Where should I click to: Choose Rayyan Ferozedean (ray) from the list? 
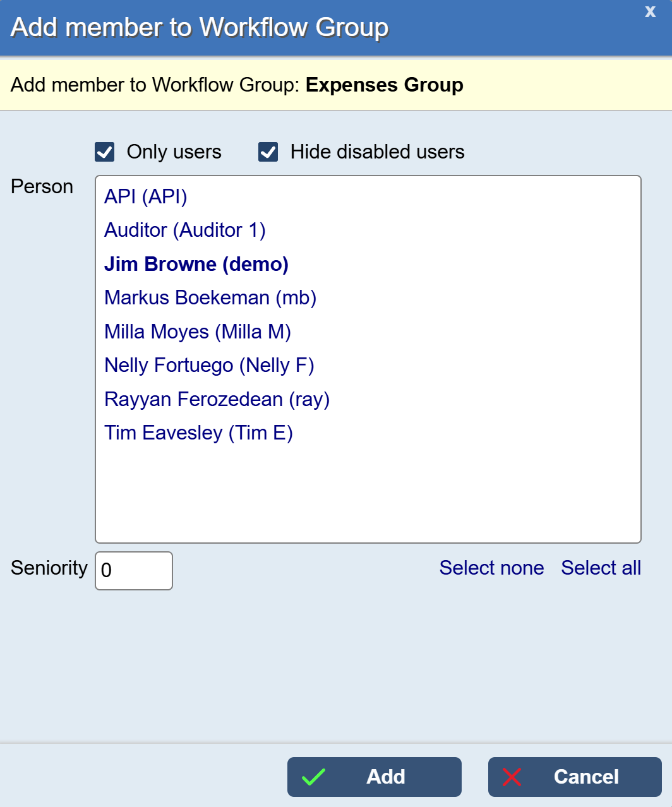coord(217,400)
